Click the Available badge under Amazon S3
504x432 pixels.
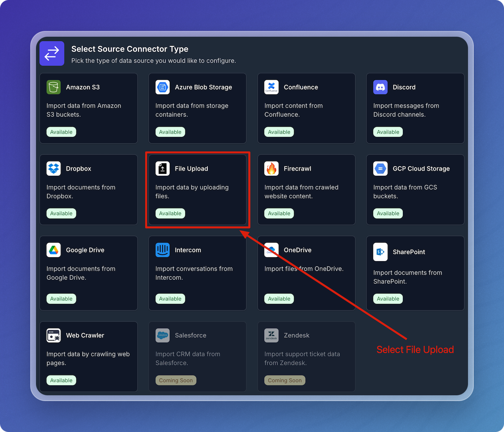click(x=61, y=132)
